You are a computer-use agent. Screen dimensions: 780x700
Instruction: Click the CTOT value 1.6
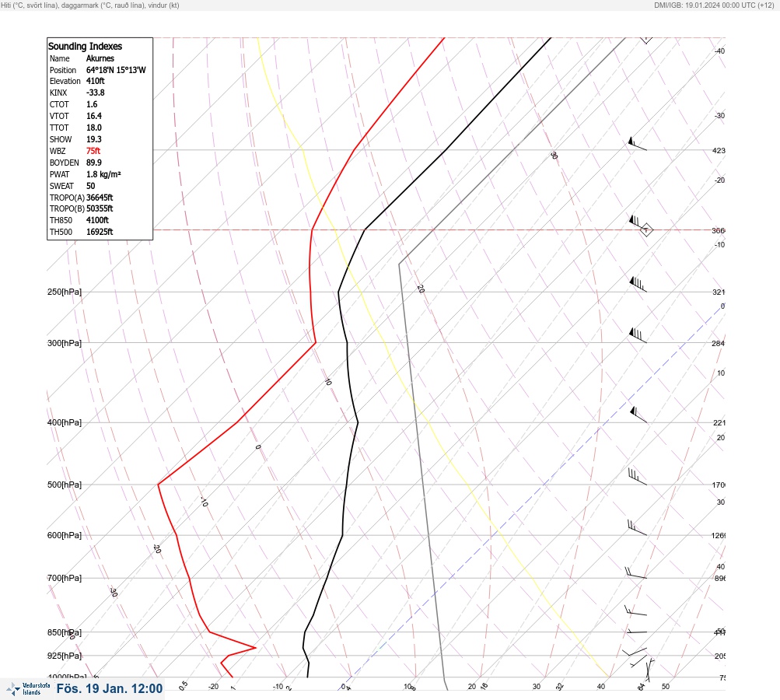pos(92,104)
